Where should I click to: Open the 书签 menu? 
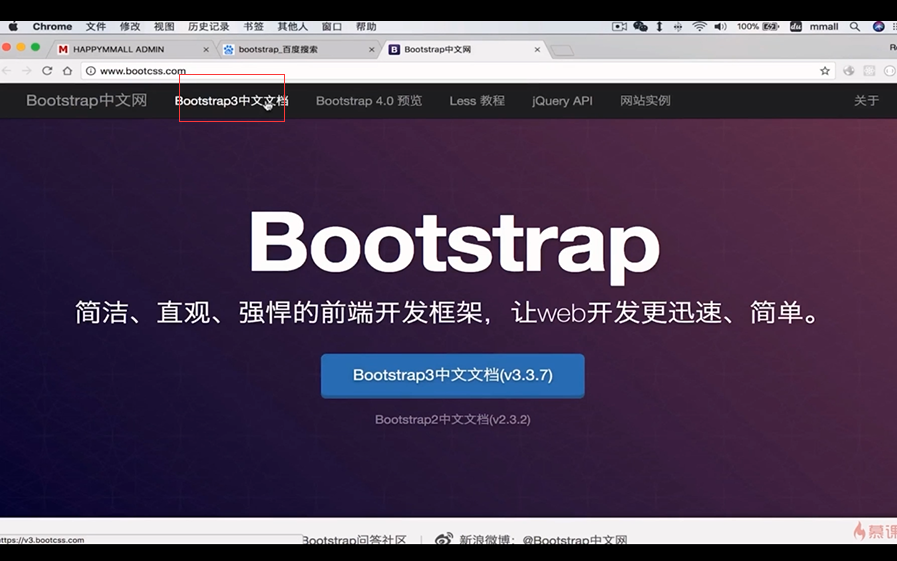pyautogui.click(x=253, y=26)
